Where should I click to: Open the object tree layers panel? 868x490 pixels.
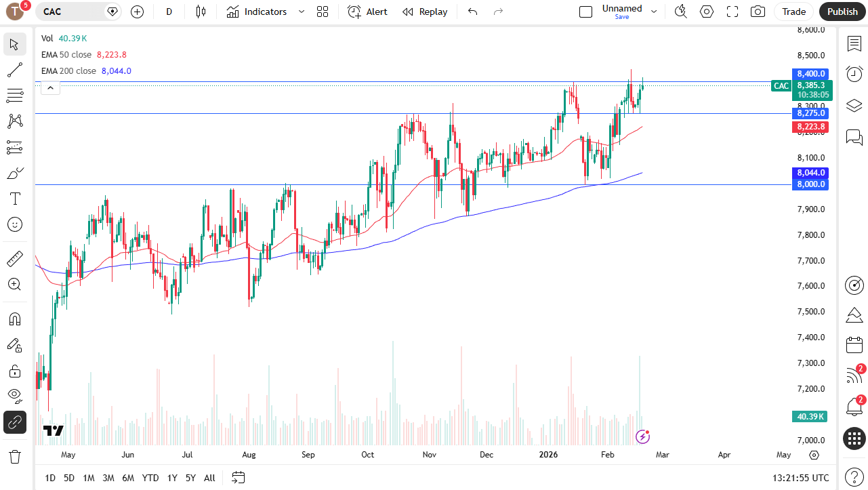854,105
